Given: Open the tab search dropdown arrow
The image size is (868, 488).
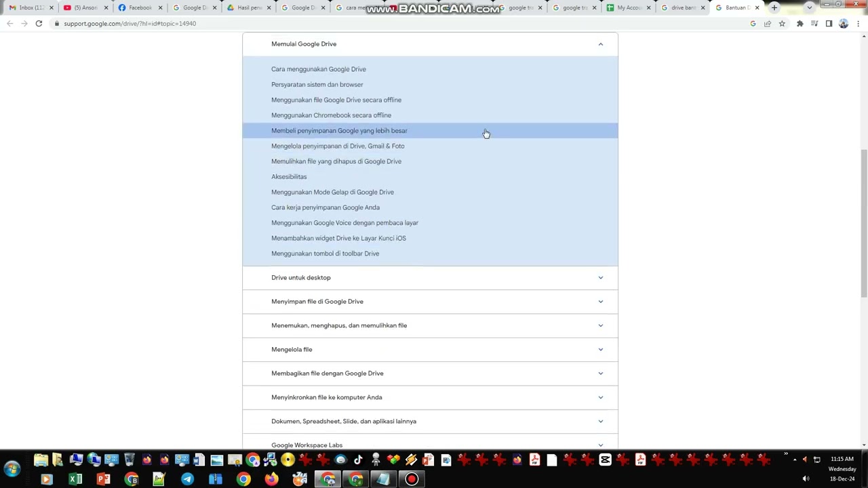Looking at the screenshot, I should point(809,7).
